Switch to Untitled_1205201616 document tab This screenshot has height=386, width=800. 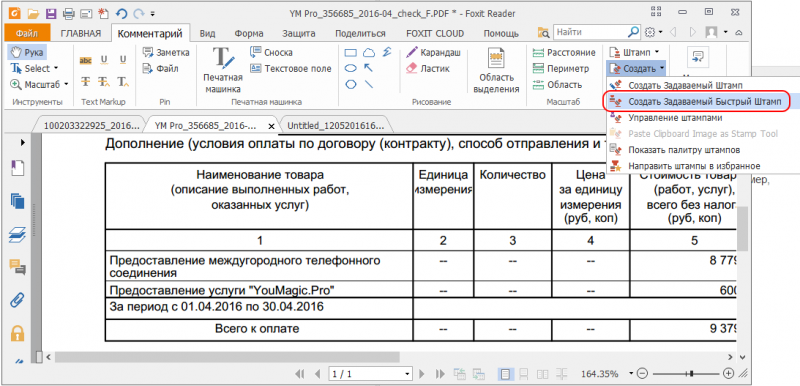pos(335,125)
